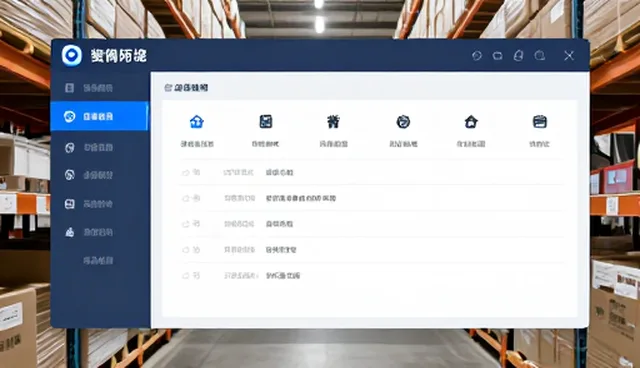Open the dark title of the first list row
Viewport: 640px width, 368px height.
[x=280, y=173]
